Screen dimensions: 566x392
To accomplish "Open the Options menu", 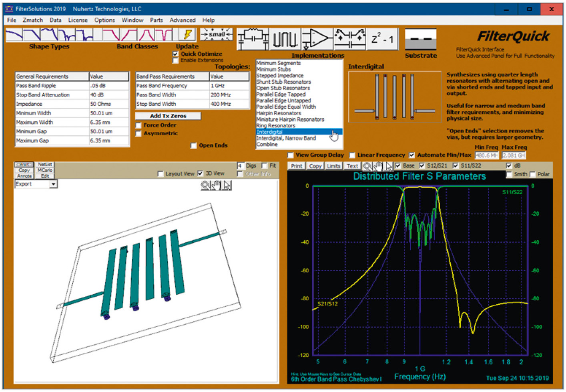I will pos(104,20).
